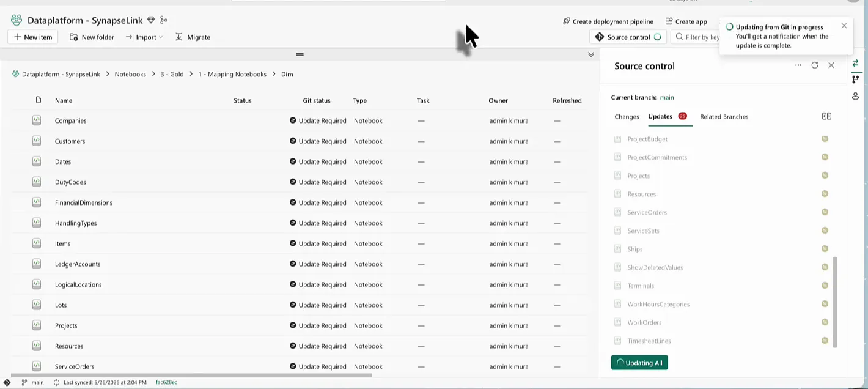Click the Migrate button
Viewport: 868px width, 389px height.
tap(193, 37)
